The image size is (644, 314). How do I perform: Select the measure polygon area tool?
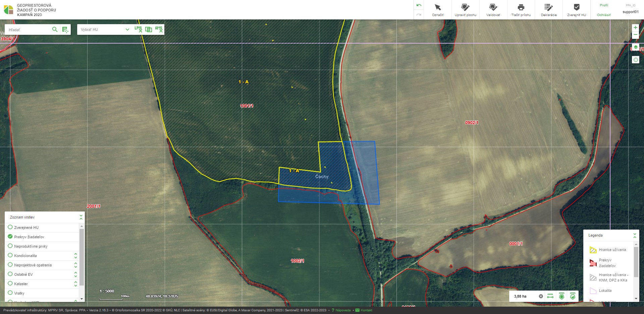[561, 296]
